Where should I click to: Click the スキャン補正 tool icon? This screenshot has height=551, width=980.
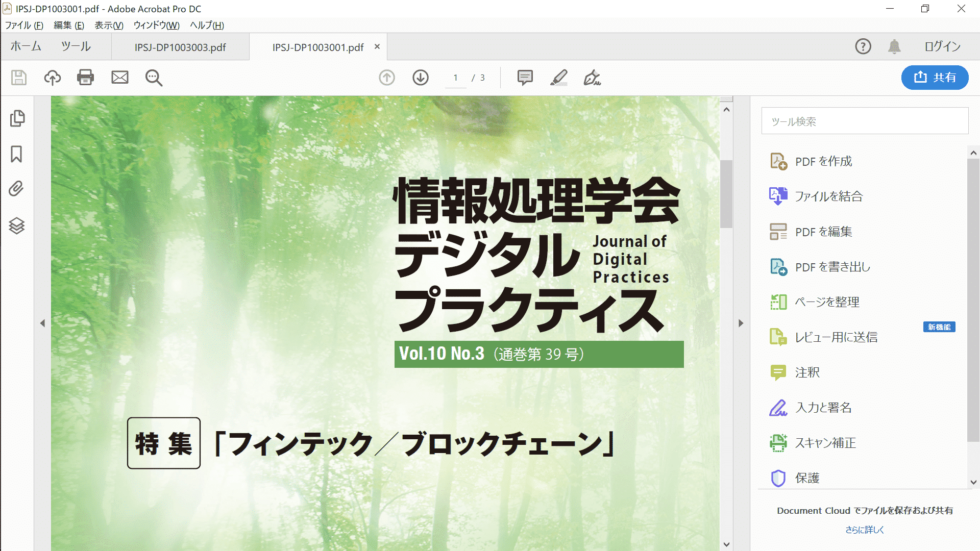[778, 443]
